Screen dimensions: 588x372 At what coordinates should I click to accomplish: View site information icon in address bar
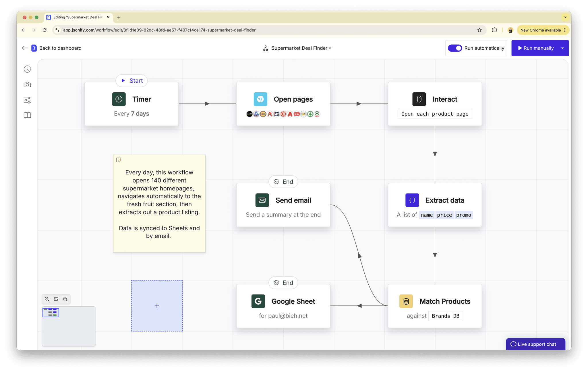coord(57,30)
